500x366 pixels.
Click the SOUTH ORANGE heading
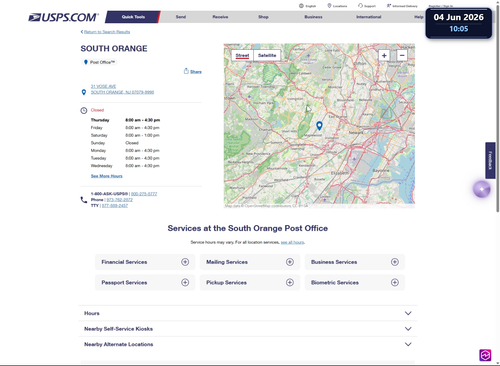click(114, 49)
